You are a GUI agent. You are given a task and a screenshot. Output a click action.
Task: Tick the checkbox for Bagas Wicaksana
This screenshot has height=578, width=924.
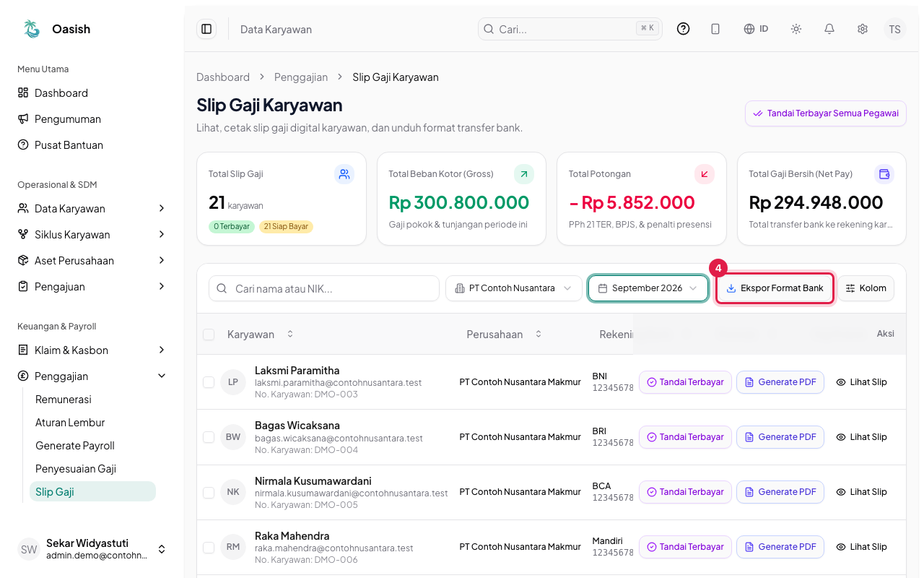(209, 437)
